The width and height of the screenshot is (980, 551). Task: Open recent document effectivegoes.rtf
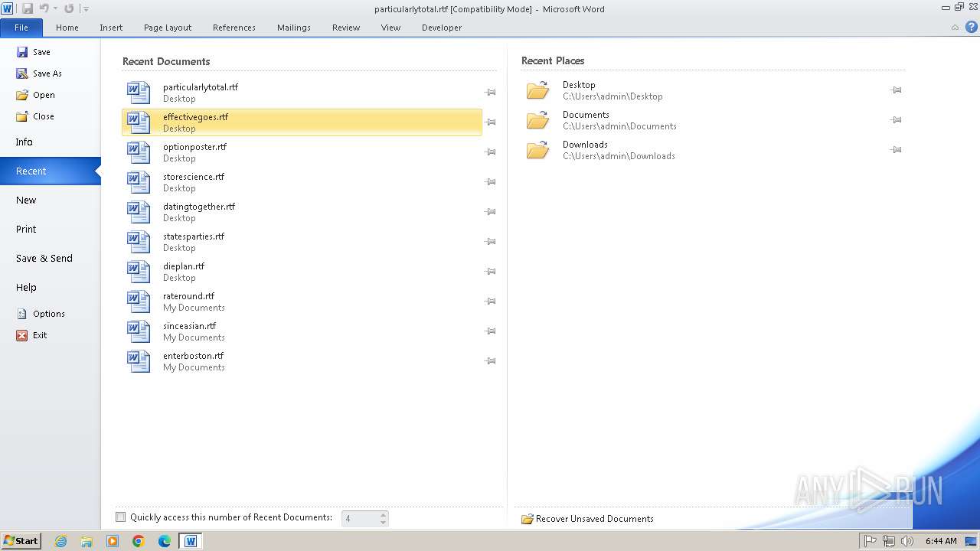[x=302, y=122]
